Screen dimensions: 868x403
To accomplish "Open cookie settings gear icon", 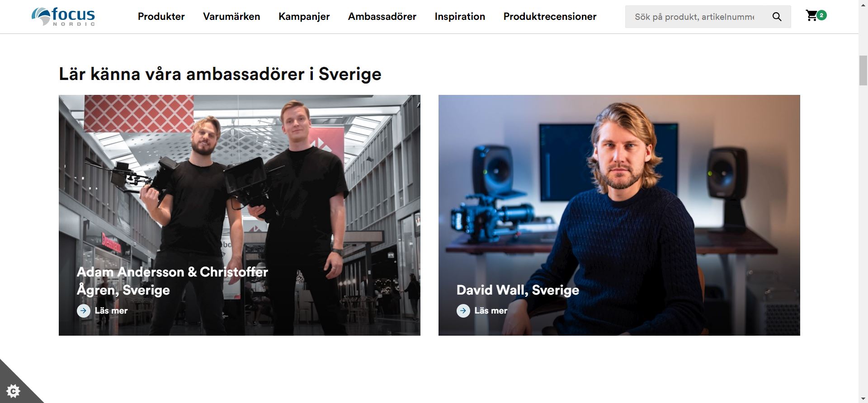I will 14,391.
